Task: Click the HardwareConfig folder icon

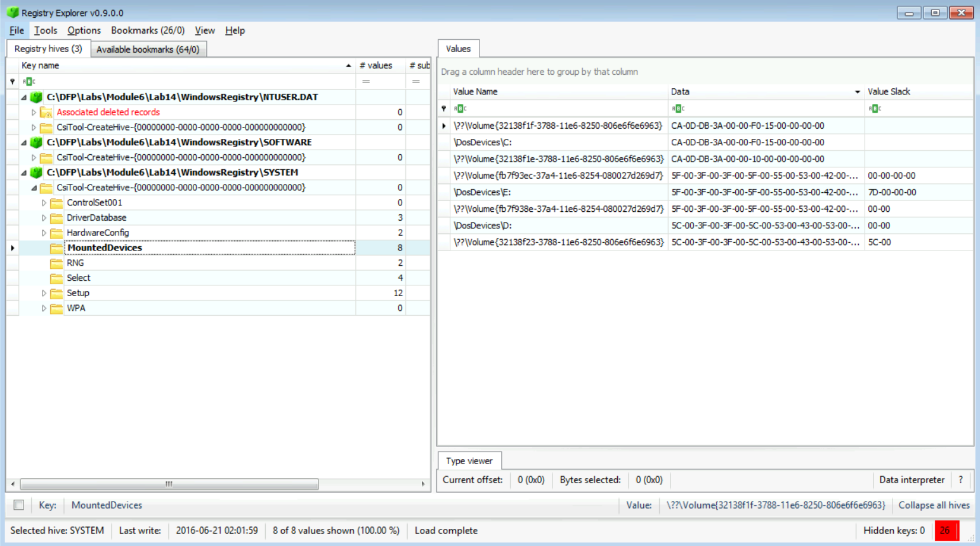Action: tap(56, 233)
